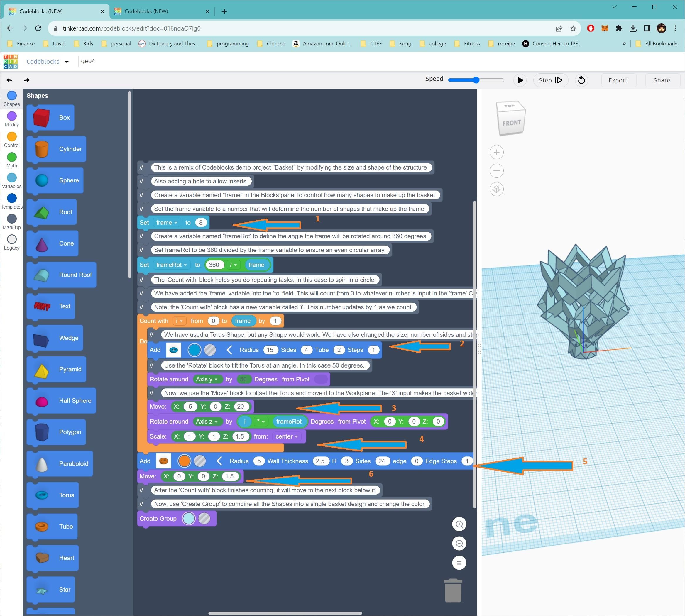Adjust the Speed slider

[x=476, y=80]
